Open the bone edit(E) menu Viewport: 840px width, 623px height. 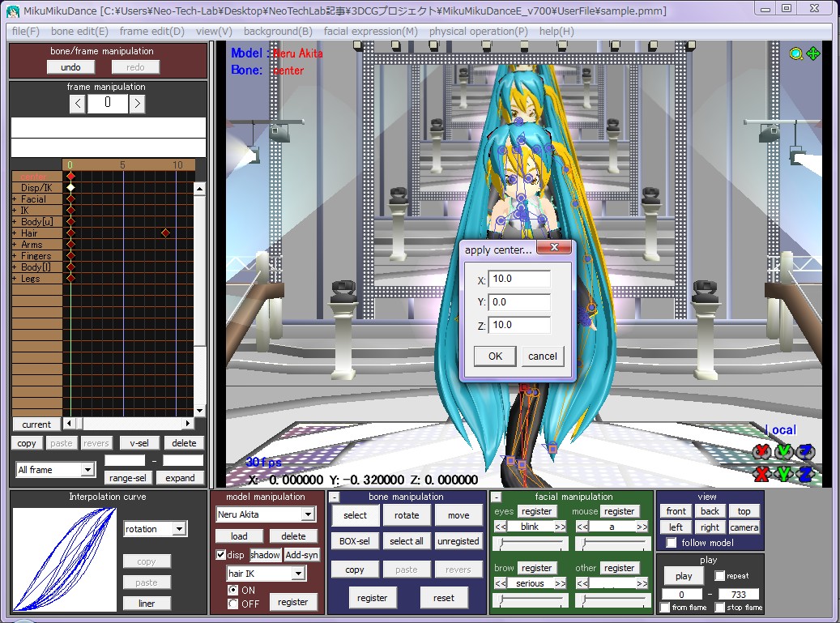point(79,31)
